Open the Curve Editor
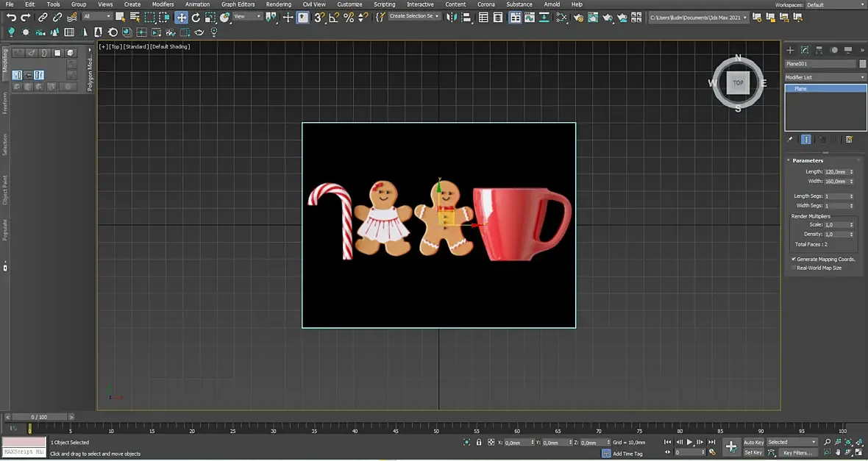 coord(530,17)
